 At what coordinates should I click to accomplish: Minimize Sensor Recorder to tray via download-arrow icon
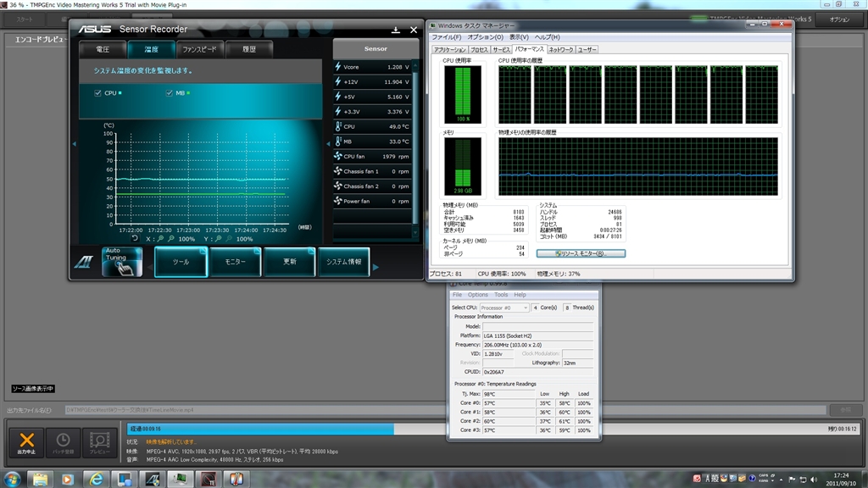click(395, 30)
